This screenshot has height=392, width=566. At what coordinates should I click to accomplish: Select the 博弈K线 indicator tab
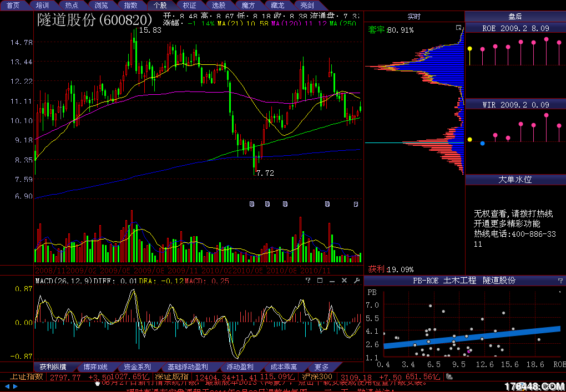(x=95, y=367)
